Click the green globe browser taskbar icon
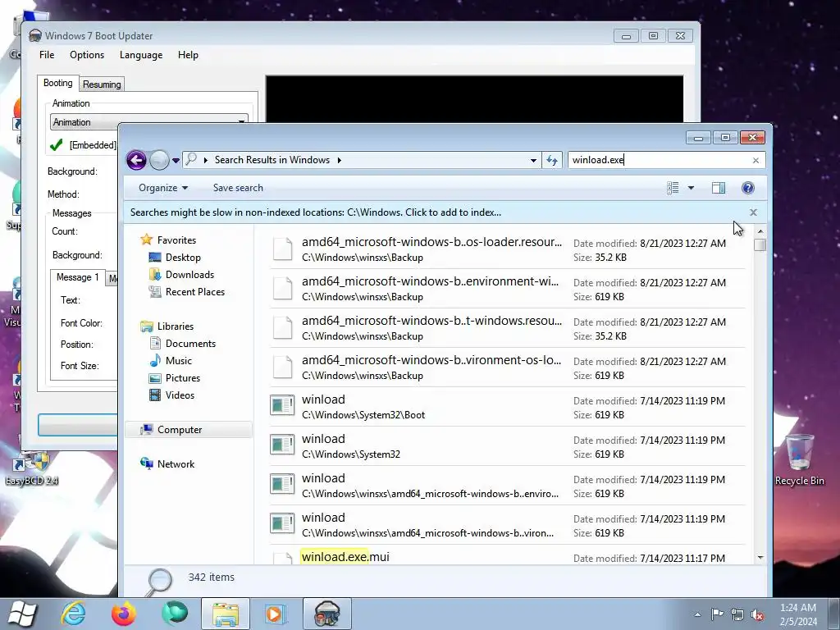 pyautogui.click(x=175, y=614)
